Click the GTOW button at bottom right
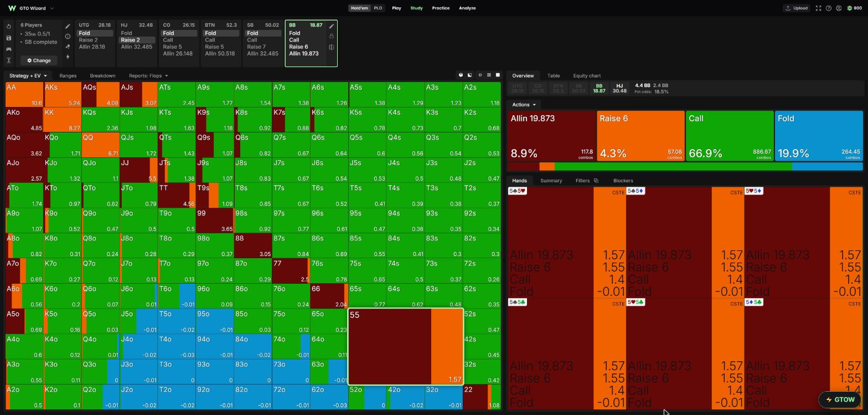The image size is (868, 415). (840, 399)
